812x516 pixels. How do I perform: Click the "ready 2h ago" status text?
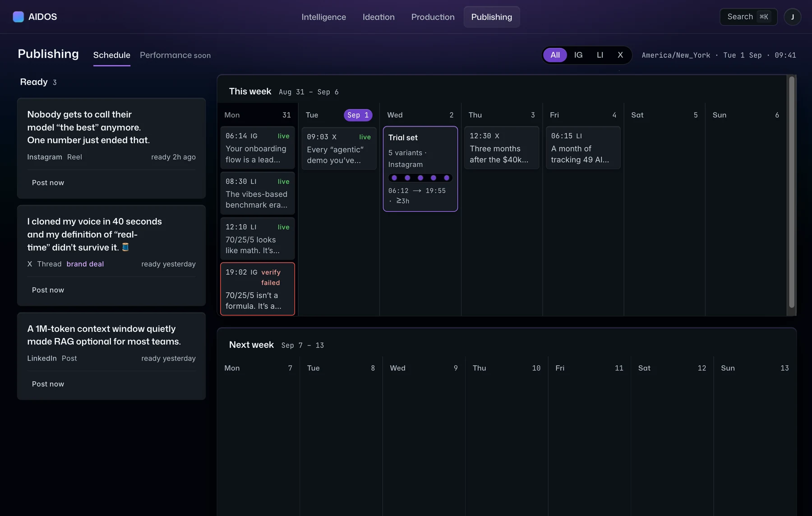tap(173, 157)
